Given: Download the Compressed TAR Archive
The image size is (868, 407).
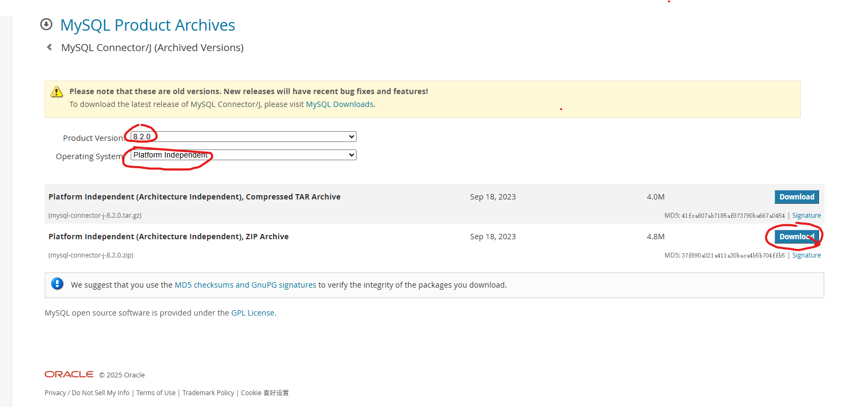Looking at the screenshot, I should [x=796, y=197].
